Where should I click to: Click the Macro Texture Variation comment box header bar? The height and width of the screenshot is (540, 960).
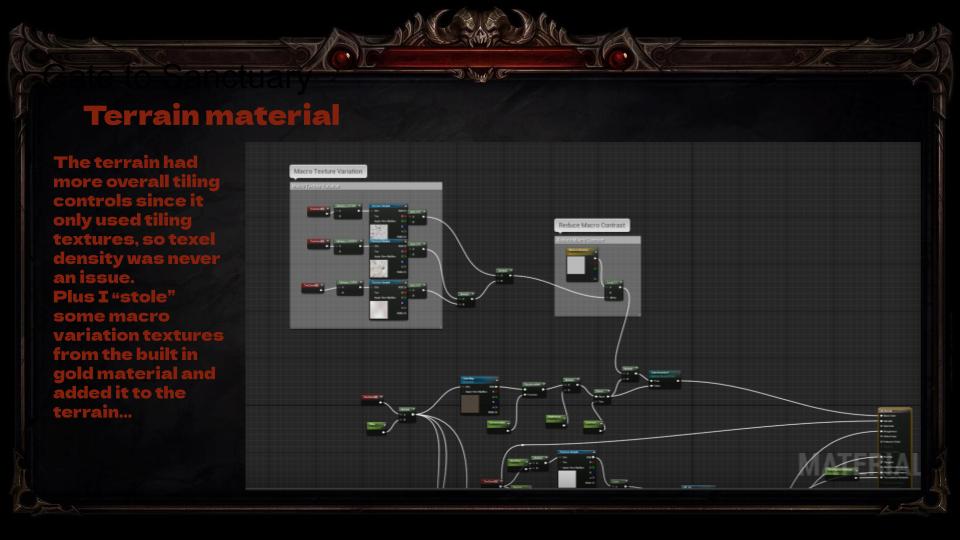point(366,186)
